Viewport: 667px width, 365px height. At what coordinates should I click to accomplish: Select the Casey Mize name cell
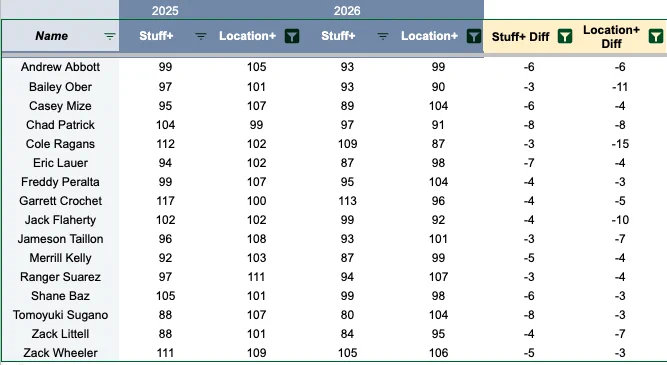point(60,106)
